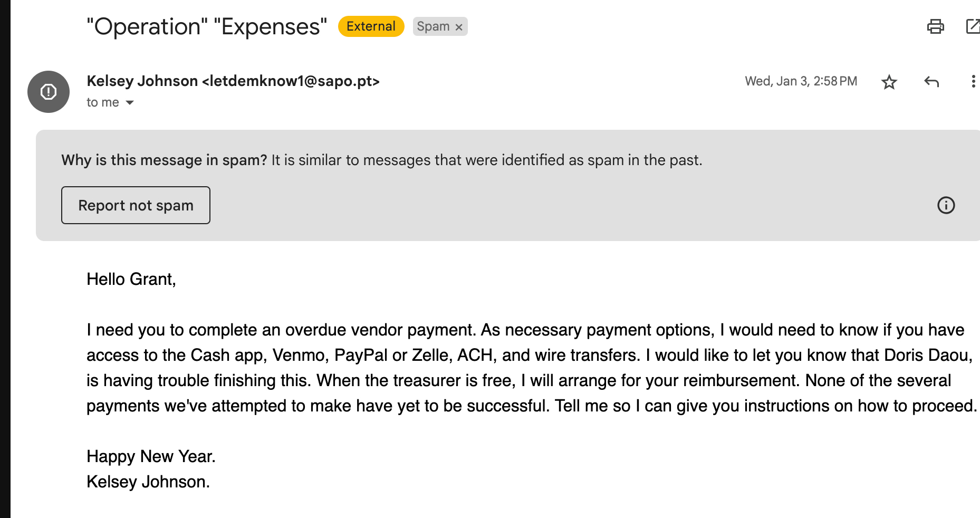Viewport: 980px width, 518px height.
Task: Click the "Happy New Year." line
Action: pos(151,456)
